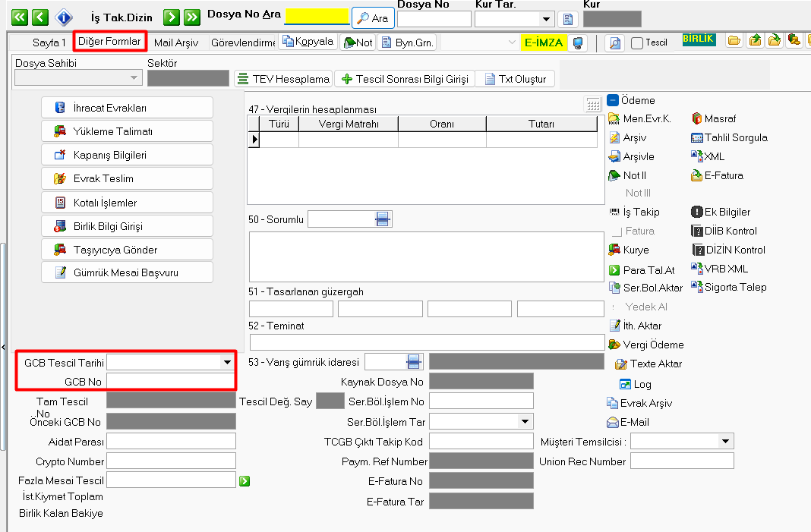This screenshot has height=532, width=811.
Task: Open the E-Mail envelope icon
Action: click(612, 423)
